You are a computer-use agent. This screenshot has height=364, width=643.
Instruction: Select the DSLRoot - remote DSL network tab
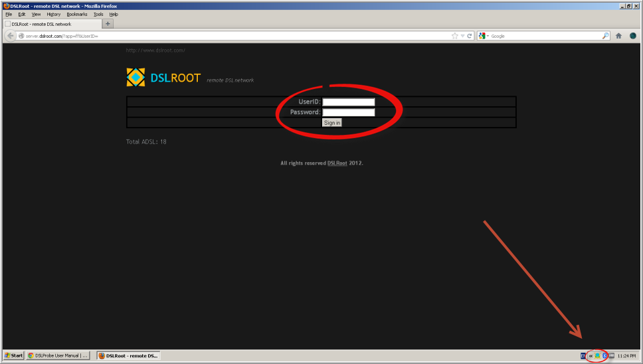(x=52, y=24)
